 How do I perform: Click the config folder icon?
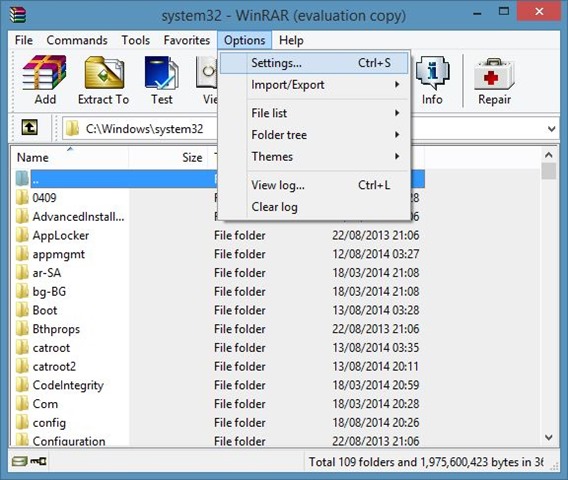(x=22, y=422)
